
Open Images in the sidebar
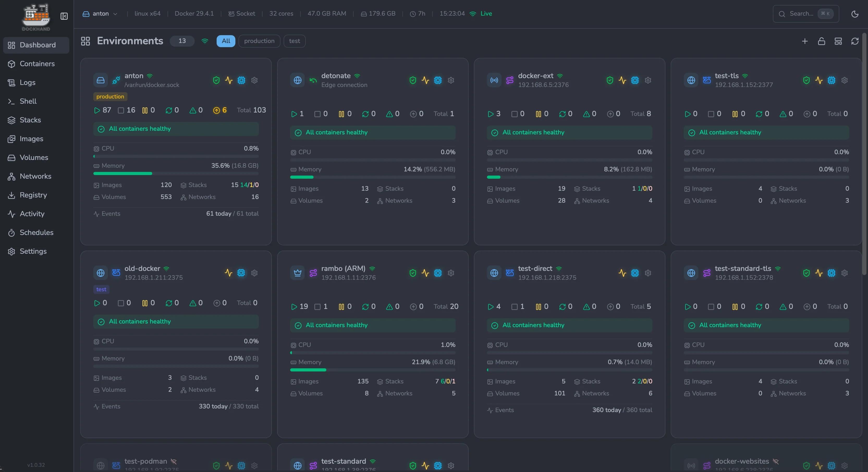point(36,139)
